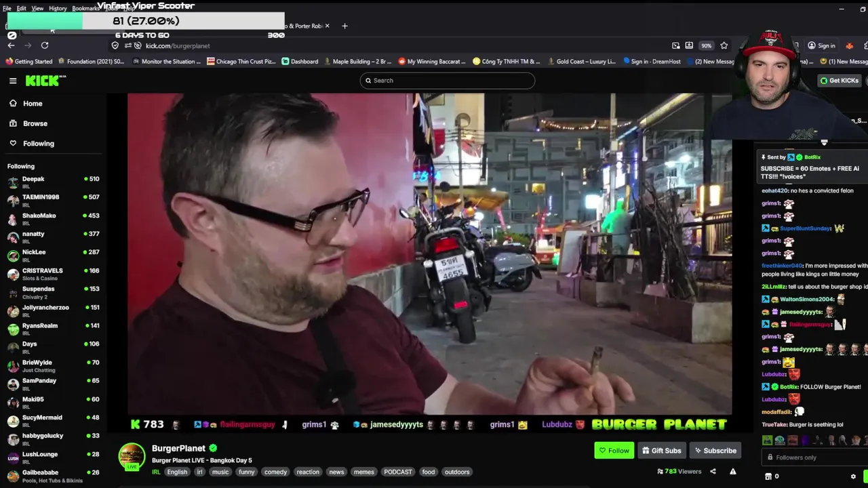Click the Get KICKs button
This screenshot has width=868, height=488.
pos(839,81)
